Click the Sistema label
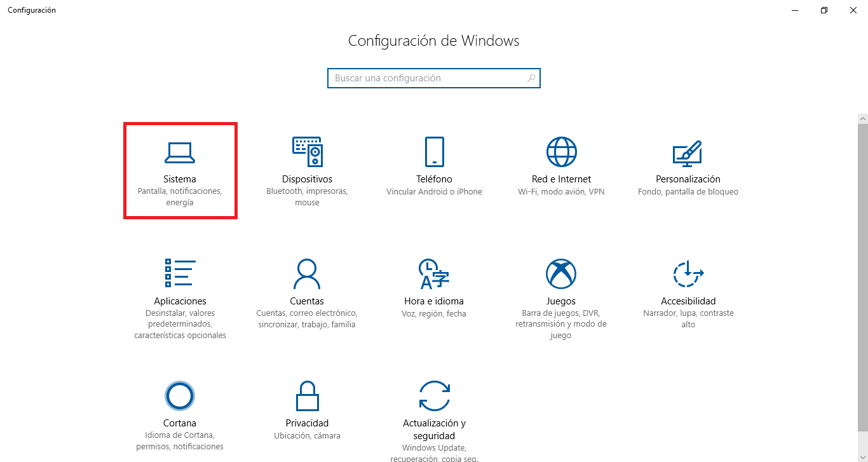The image size is (868, 462). (x=180, y=179)
